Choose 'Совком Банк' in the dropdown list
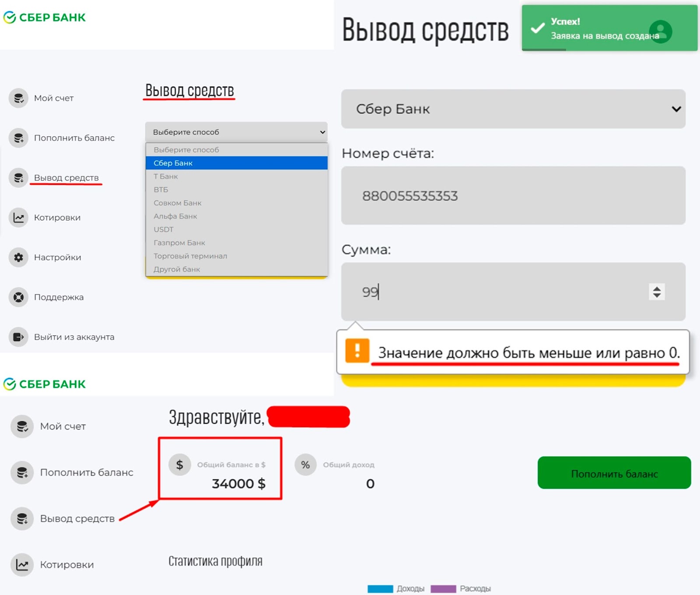Screen dimensions: 700x595 (237, 203)
